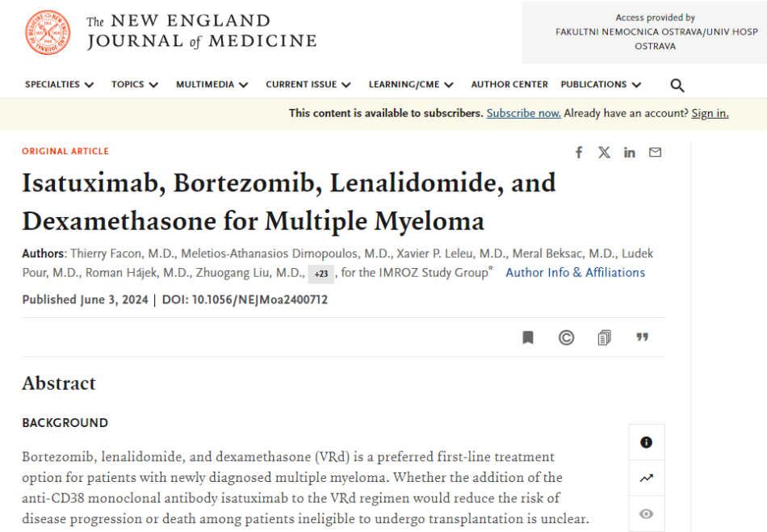Click the NEJM logo seal
The width and height of the screenshot is (767, 532).
48,33
